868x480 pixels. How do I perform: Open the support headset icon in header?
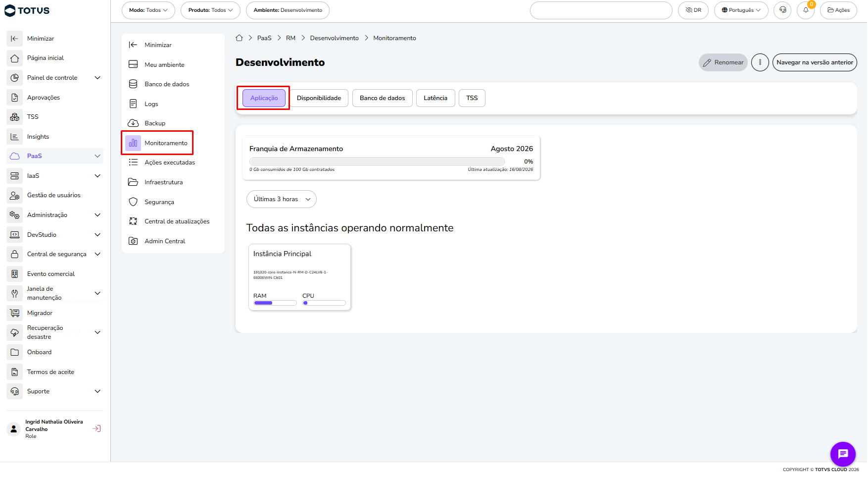[782, 10]
